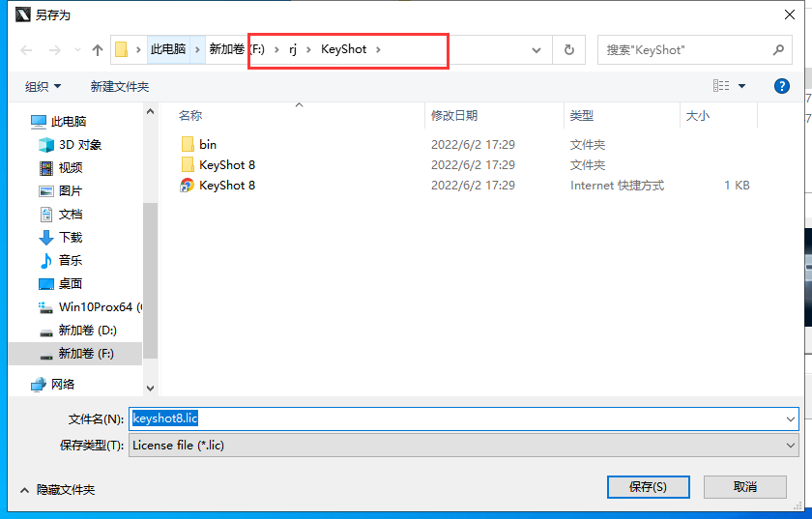Select 此电脑 in the navigation tree
Viewport: 812px width, 519px height.
coord(59,121)
